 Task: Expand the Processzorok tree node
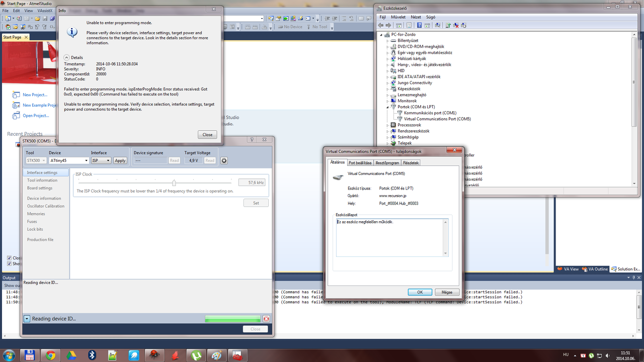pyautogui.click(x=388, y=125)
